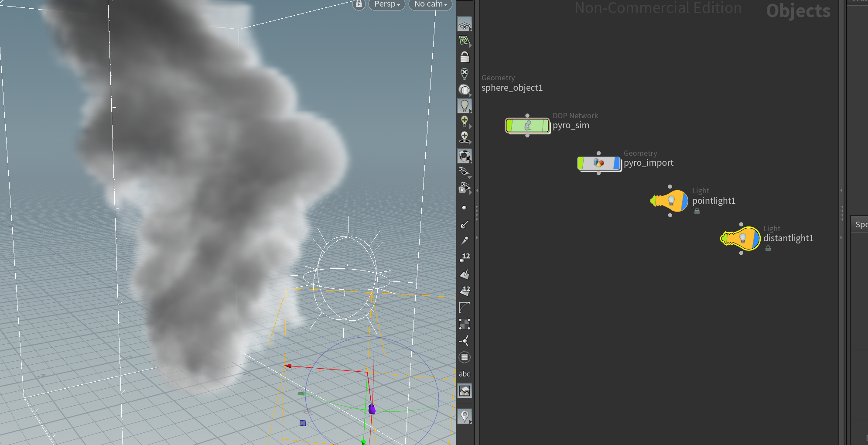
Task: Open the No cam camera dropdown
Action: (x=430, y=4)
